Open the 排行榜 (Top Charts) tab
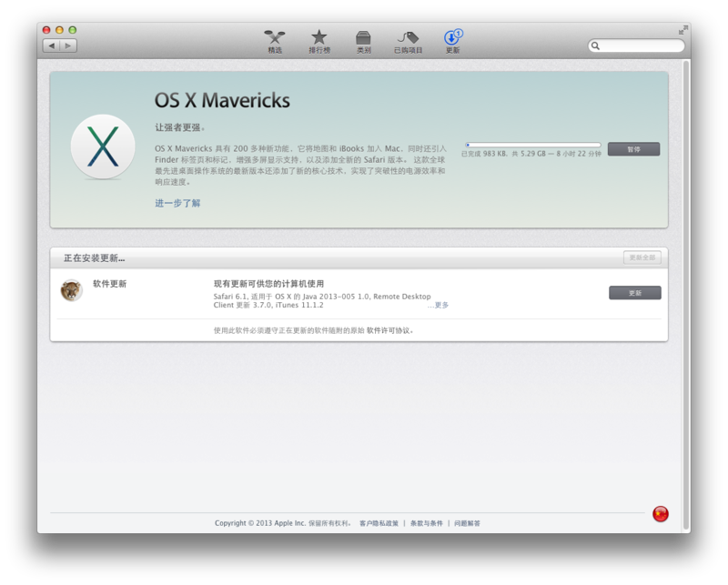This screenshot has height=585, width=728. click(x=319, y=42)
